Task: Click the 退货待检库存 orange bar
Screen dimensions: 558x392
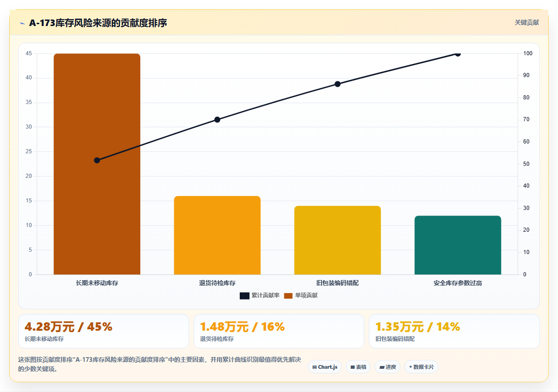Action: coord(217,235)
